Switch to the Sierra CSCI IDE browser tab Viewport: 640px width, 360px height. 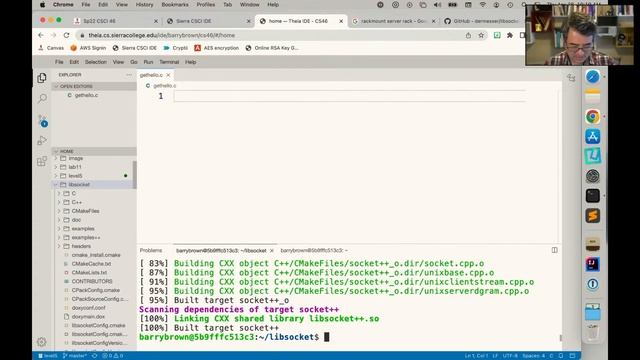(x=207, y=21)
